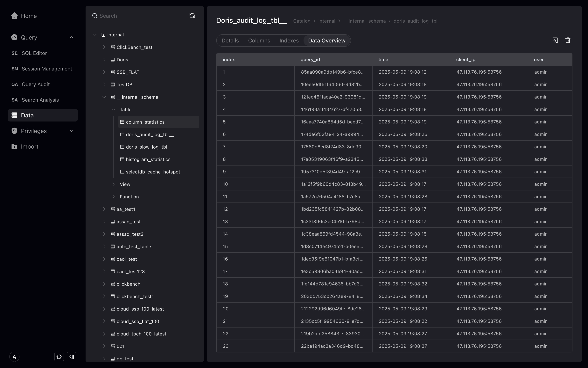The width and height of the screenshot is (588, 368).
Task: Click the internal breadcrumb link
Action: [326, 21]
